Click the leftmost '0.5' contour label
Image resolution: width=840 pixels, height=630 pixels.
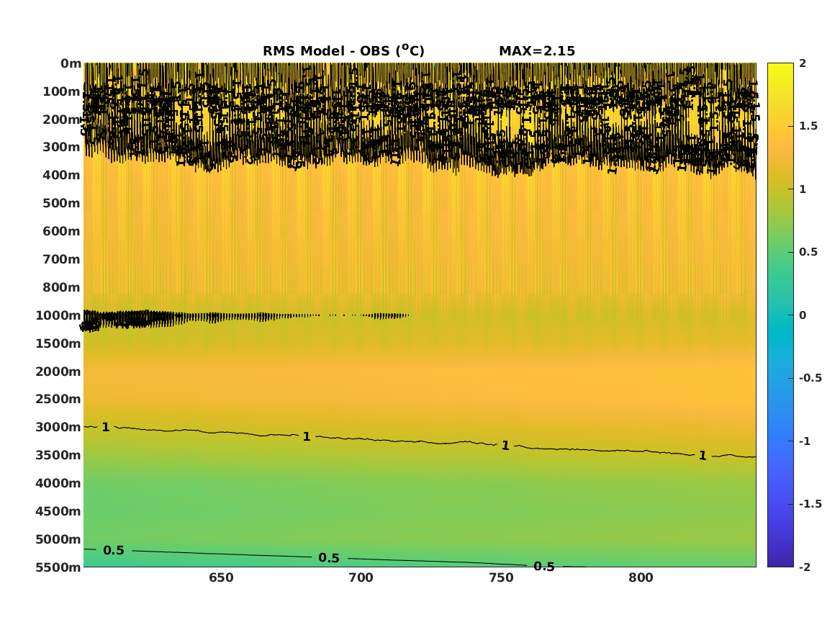click(x=114, y=550)
